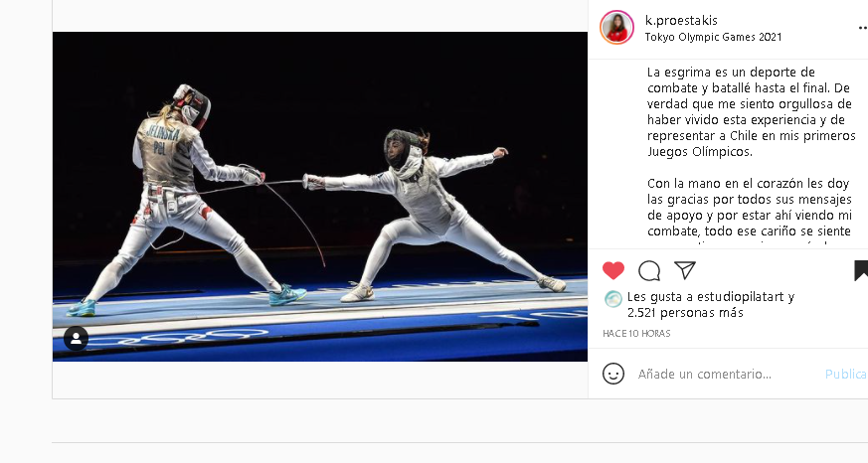Click the k.proestakis username link
The image size is (868, 463).
tap(681, 21)
